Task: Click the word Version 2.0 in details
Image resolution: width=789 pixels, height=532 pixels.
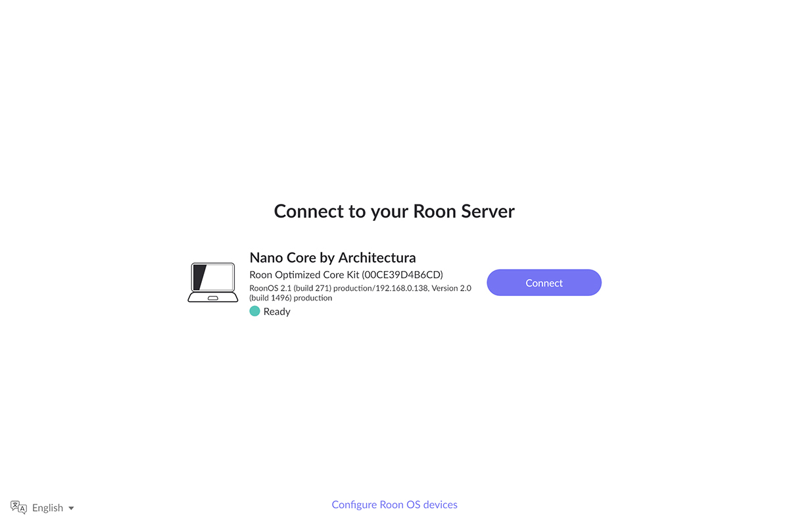Action: click(451, 288)
